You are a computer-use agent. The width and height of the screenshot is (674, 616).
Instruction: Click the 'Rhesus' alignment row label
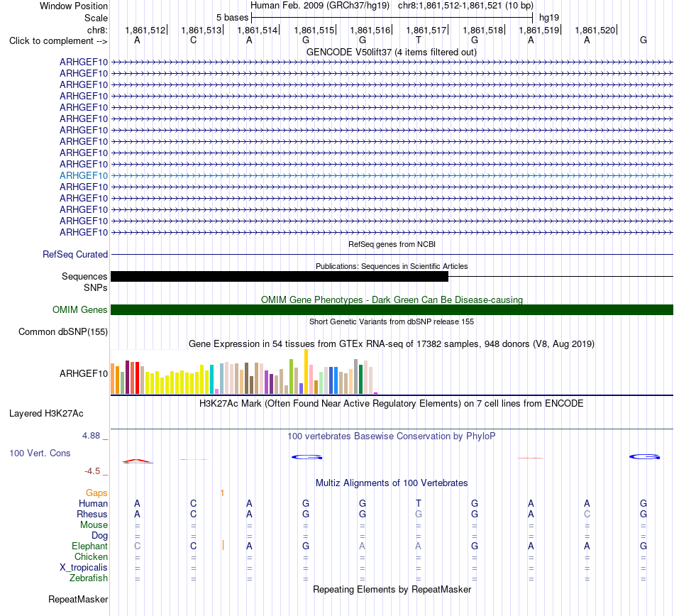(92, 514)
